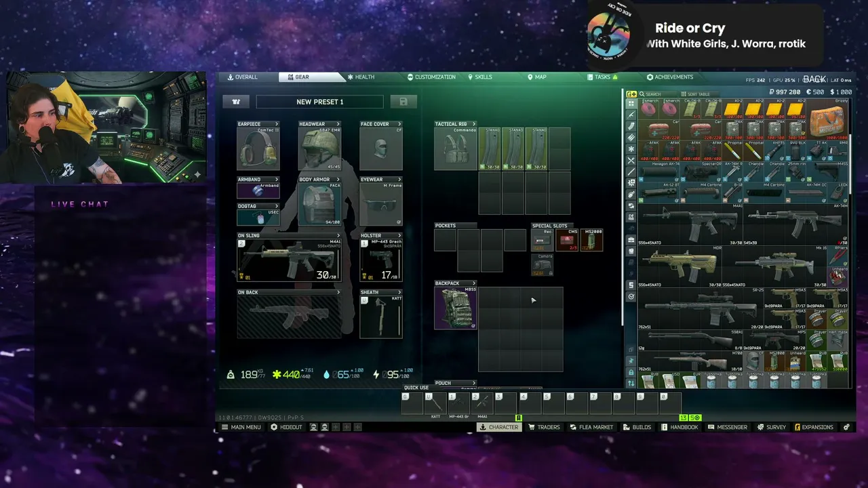Open the HEALTH tab
Image resolution: width=868 pixels, height=488 pixels.
tap(360, 77)
